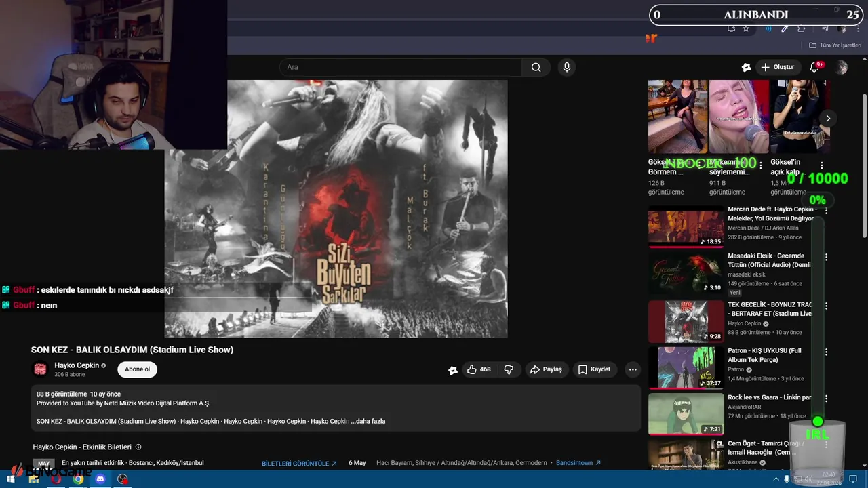Open the YouTube account avatar menu
Image resolution: width=868 pixels, height=488 pixels.
(842, 67)
